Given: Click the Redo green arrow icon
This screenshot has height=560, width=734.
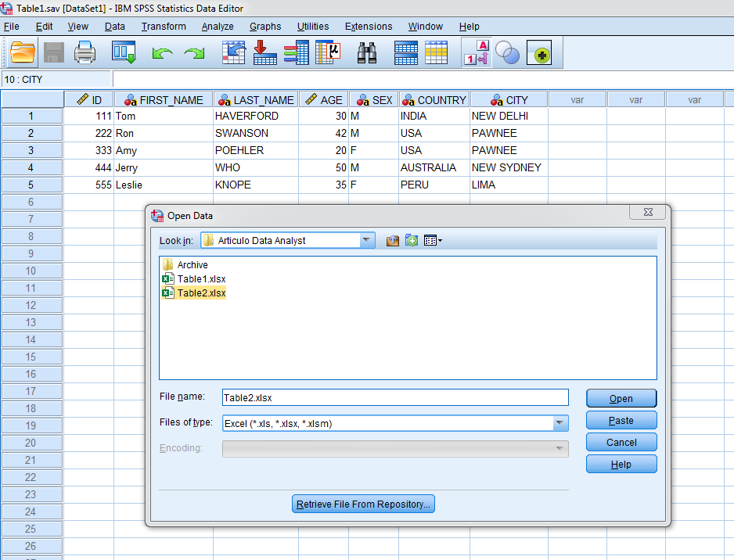Looking at the screenshot, I should [194, 53].
